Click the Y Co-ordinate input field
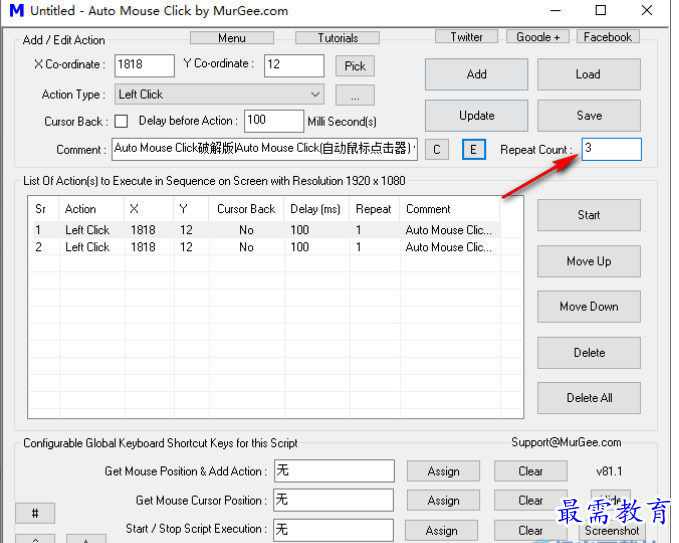 (294, 65)
